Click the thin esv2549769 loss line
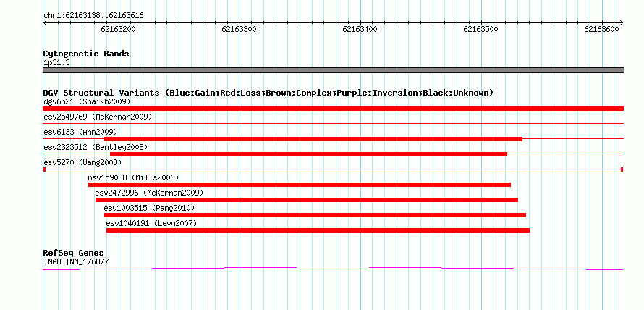 333,123
